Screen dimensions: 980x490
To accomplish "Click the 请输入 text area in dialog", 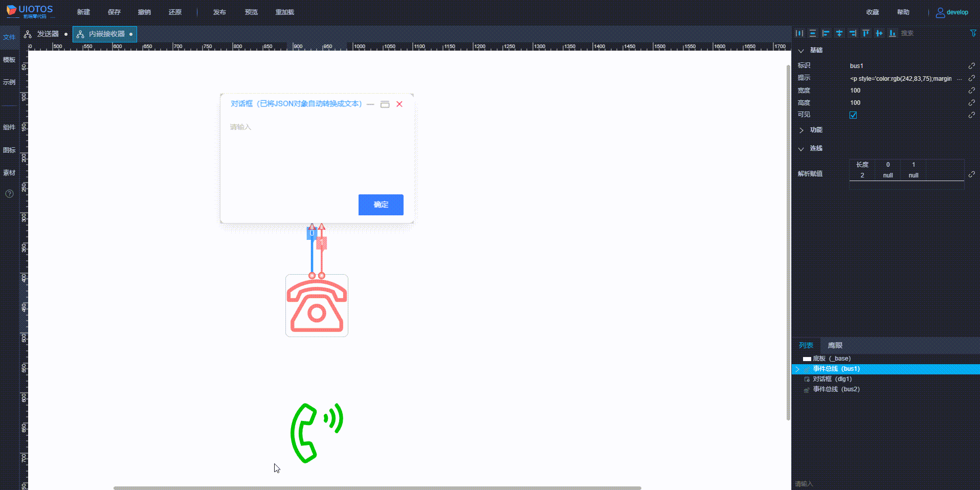I will 317,153.
